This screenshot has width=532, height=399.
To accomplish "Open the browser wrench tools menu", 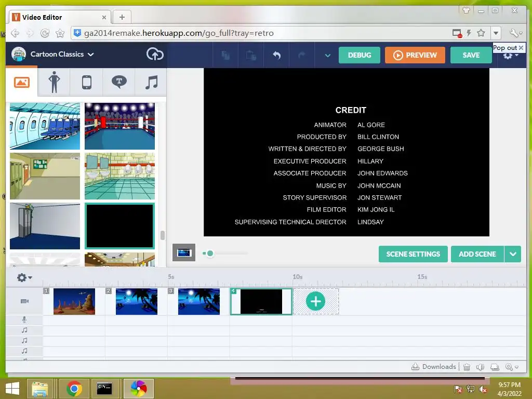I will click(516, 33).
